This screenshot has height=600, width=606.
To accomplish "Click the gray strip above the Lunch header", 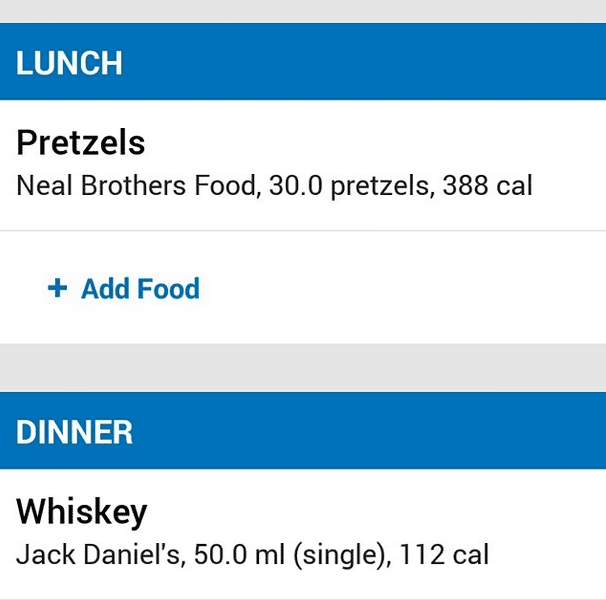I will 303,10.
